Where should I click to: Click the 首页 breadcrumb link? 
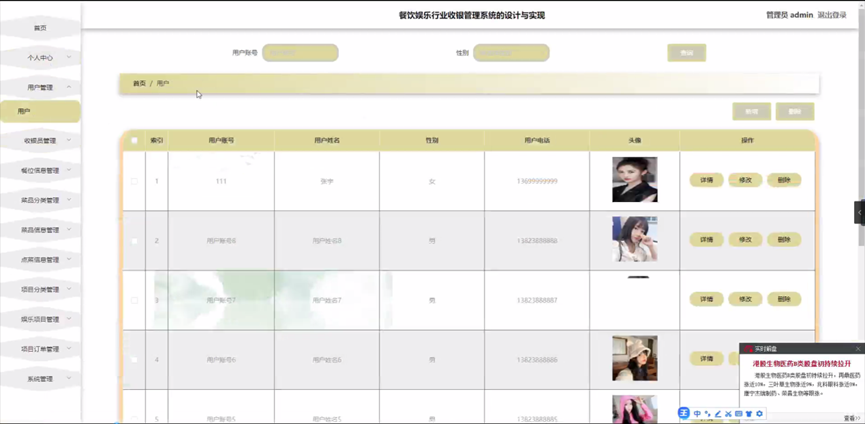[x=140, y=83]
